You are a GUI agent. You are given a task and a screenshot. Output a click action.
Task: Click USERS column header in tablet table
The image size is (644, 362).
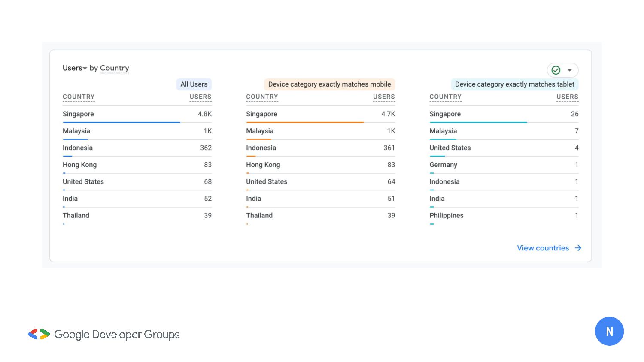tap(567, 97)
